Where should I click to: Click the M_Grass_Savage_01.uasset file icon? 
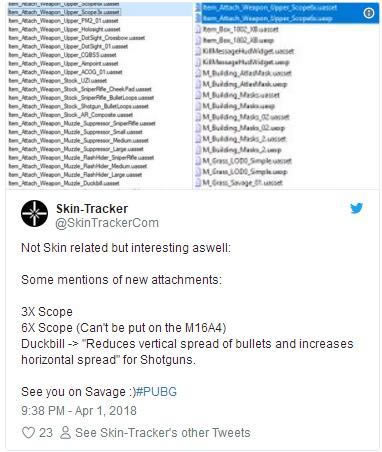[x=198, y=183]
